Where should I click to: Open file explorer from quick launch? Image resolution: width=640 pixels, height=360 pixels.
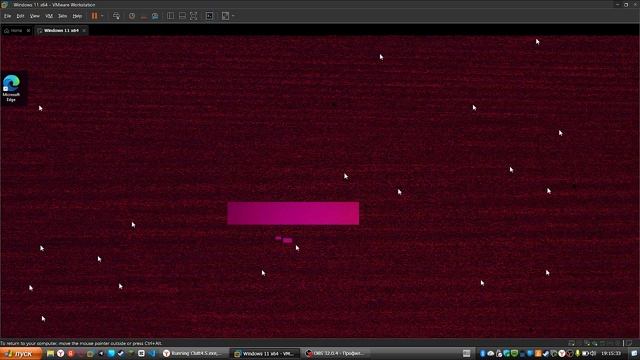tap(50, 353)
